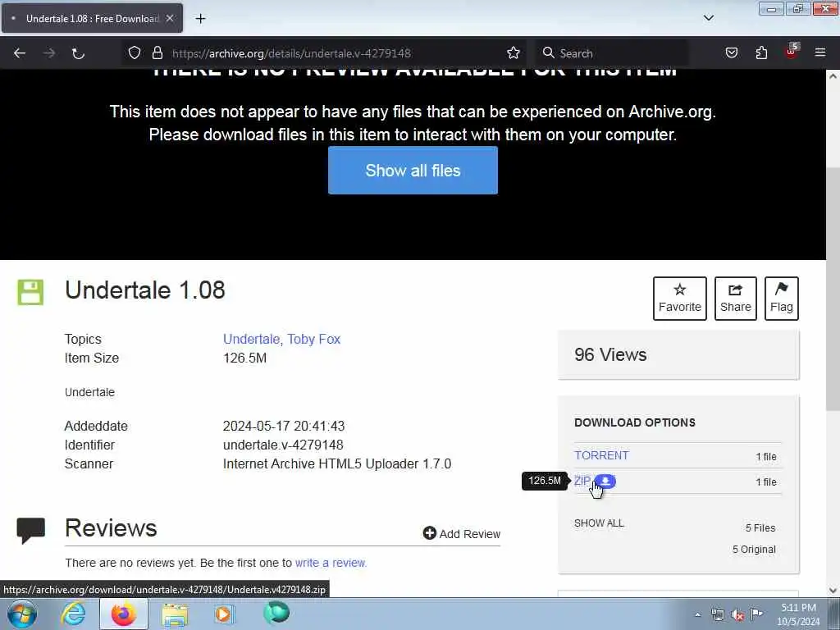Open the Firefox extensions menu
This screenshot has width=840, height=630.
(x=761, y=53)
